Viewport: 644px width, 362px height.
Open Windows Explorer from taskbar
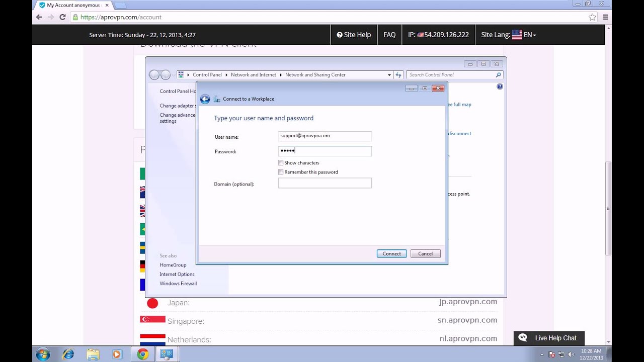(93, 354)
